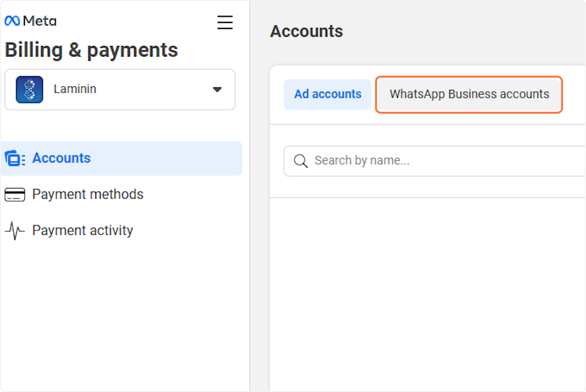
Task: Click the Billing & payments heading
Action: [91, 50]
